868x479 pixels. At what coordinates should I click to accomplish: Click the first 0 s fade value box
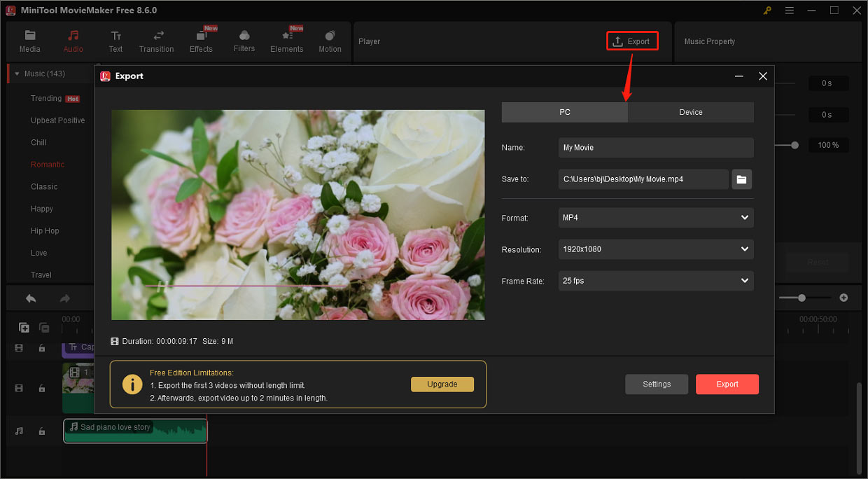tap(828, 83)
